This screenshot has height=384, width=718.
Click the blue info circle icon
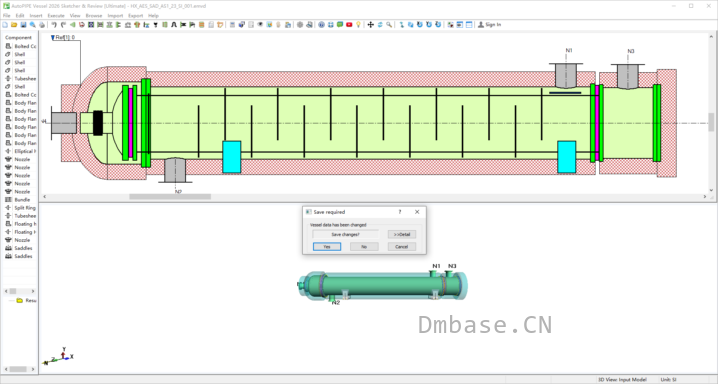(321, 25)
